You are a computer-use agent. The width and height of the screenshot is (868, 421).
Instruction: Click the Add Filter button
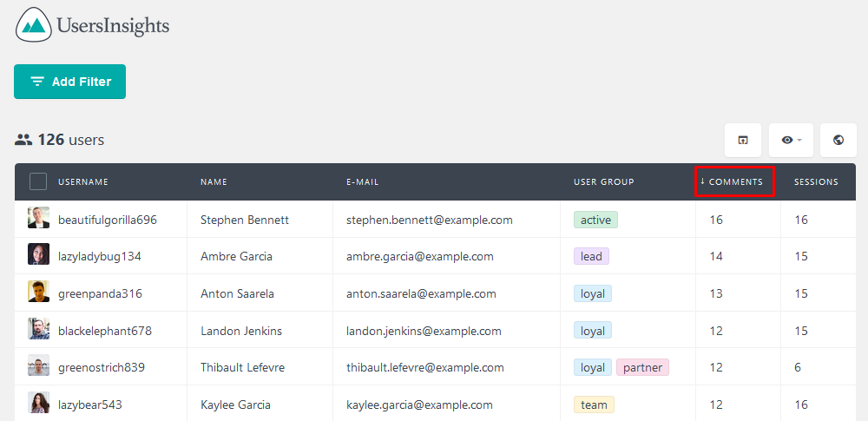tap(69, 82)
